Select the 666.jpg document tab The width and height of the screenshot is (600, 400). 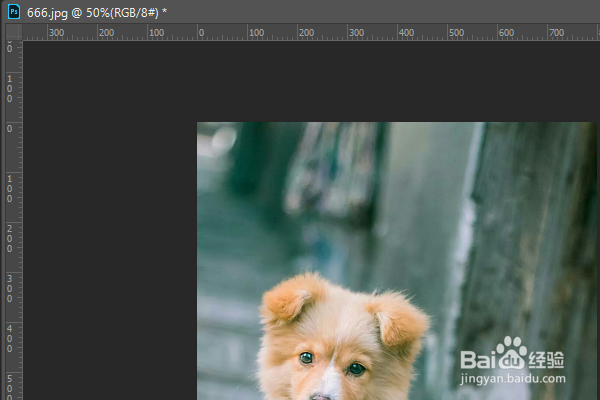(x=97, y=12)
